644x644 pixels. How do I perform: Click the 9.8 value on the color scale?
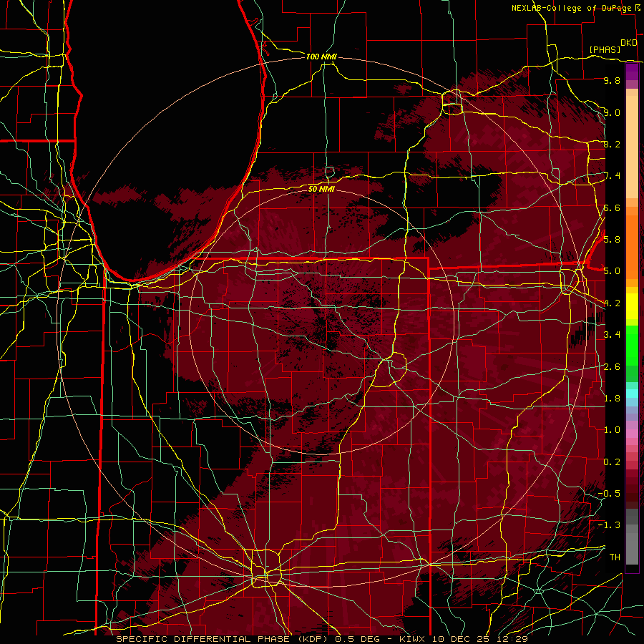pos(612,80)
